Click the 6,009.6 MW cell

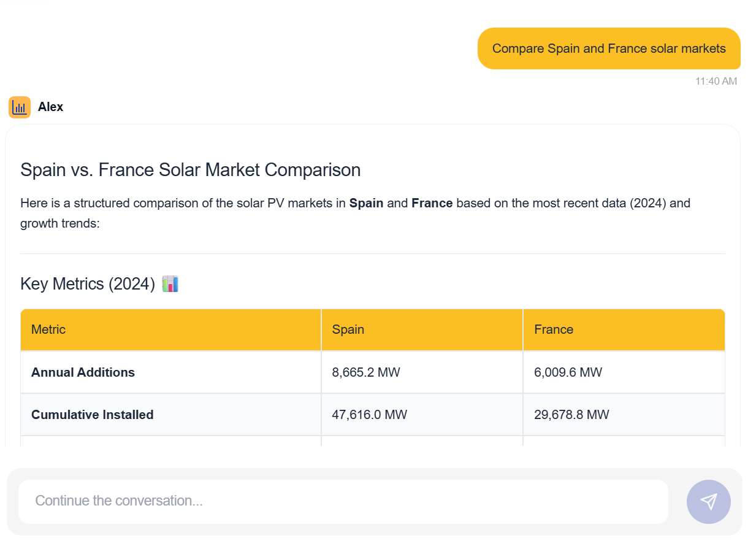[x=568, y=372]
